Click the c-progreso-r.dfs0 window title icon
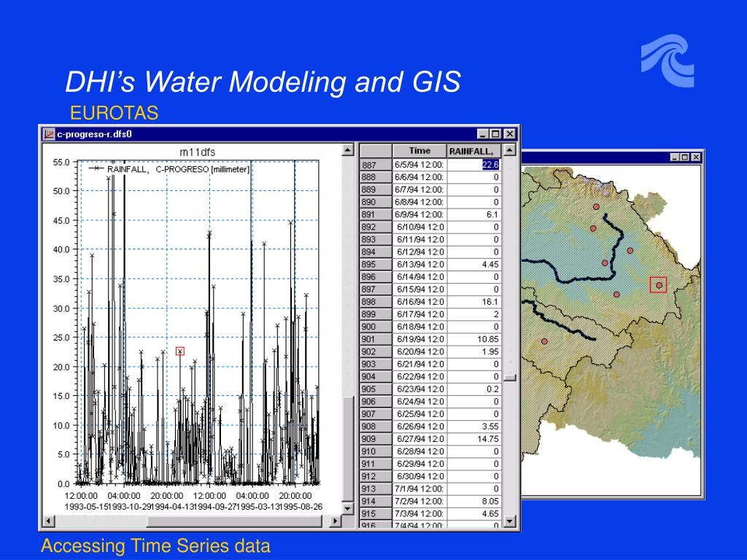The width and height of the screenshot is (747, 560). click(49, 134)
